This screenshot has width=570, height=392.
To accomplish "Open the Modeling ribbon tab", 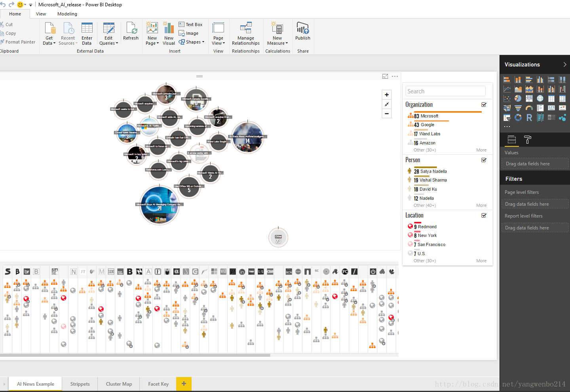I will 67,14.
